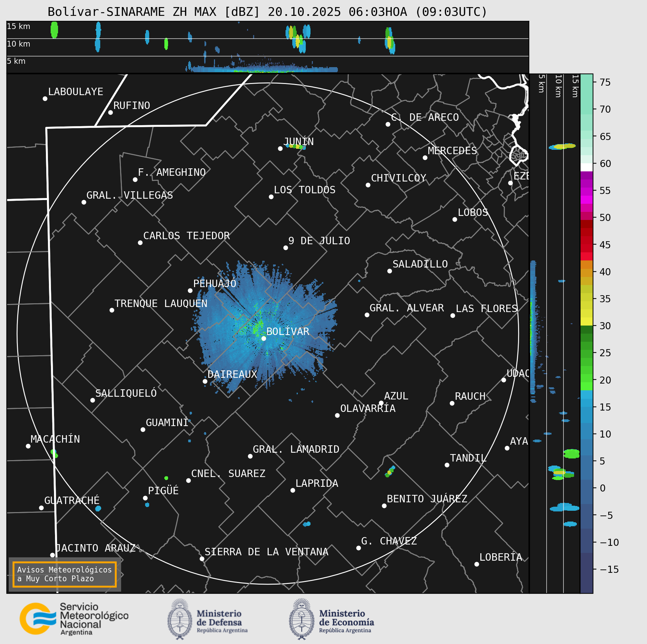Click the RAUCH label
Screen dimensions: 647x644
470,396
